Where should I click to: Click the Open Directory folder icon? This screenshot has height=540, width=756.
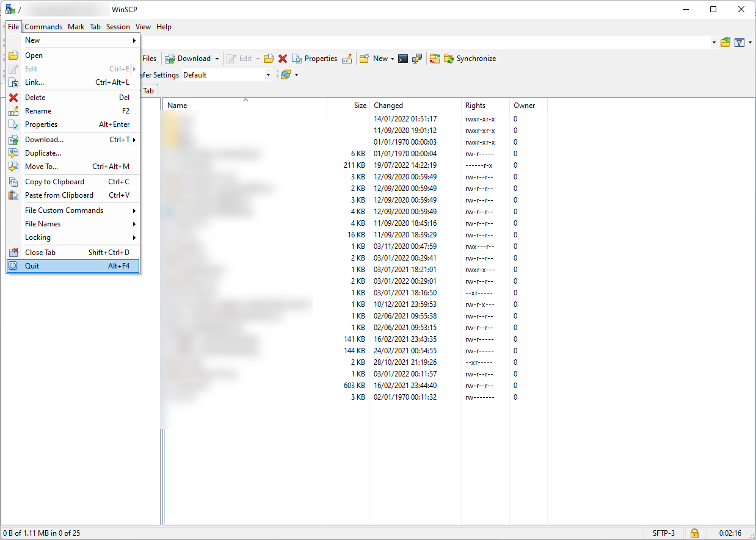click(x=725, y=42)
